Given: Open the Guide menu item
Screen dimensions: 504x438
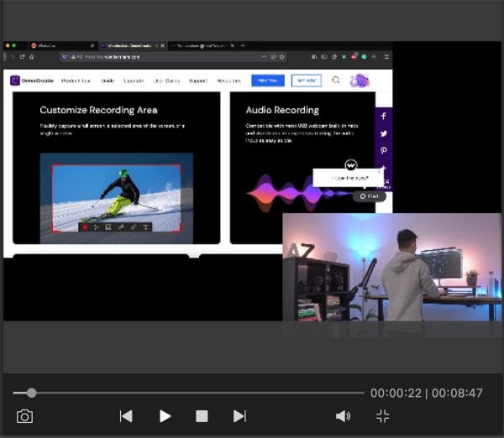Looking at the screenshot, I should tap(108, 81).
